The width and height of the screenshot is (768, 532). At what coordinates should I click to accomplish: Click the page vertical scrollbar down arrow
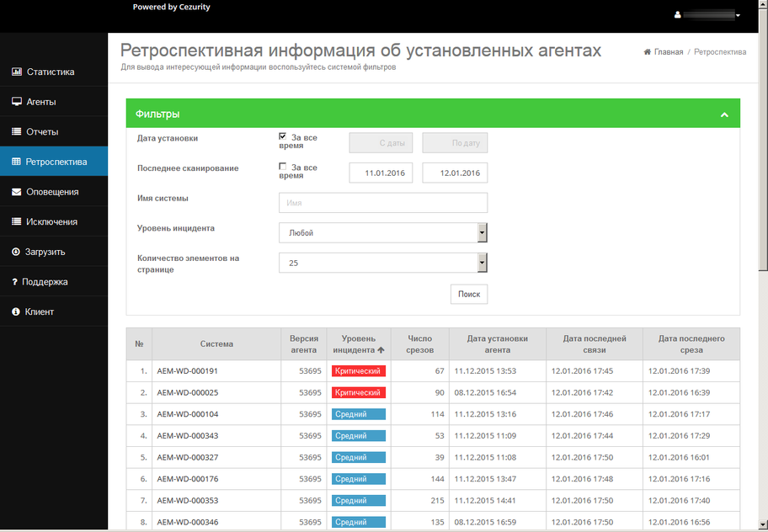(x=763, y=525)
